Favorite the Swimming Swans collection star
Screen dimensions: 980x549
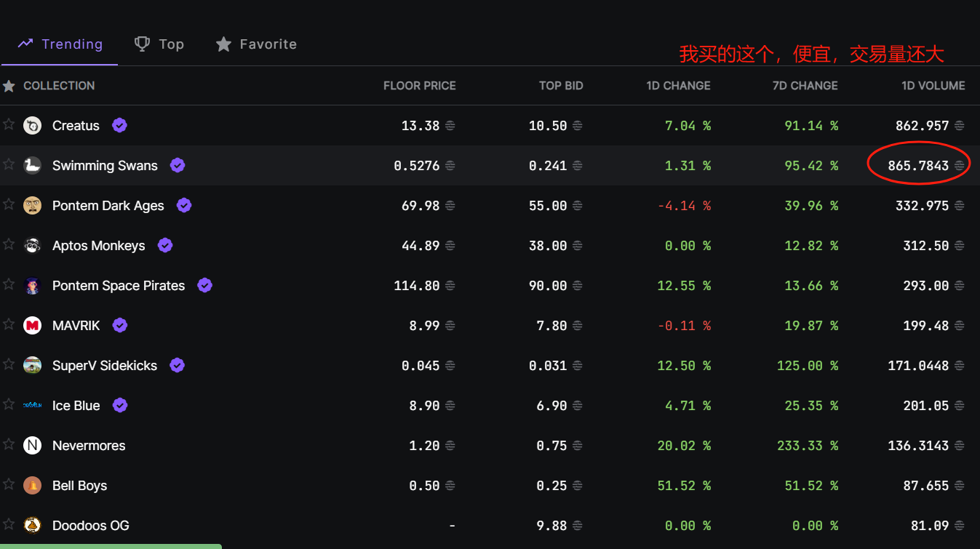9,164
